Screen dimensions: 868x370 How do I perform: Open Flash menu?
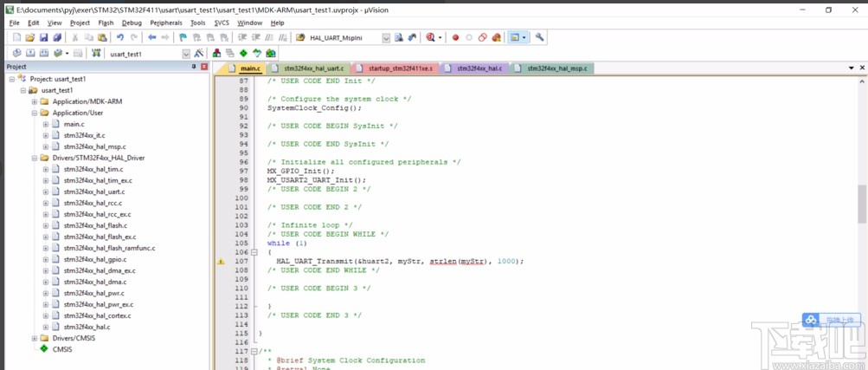point(106,23)
